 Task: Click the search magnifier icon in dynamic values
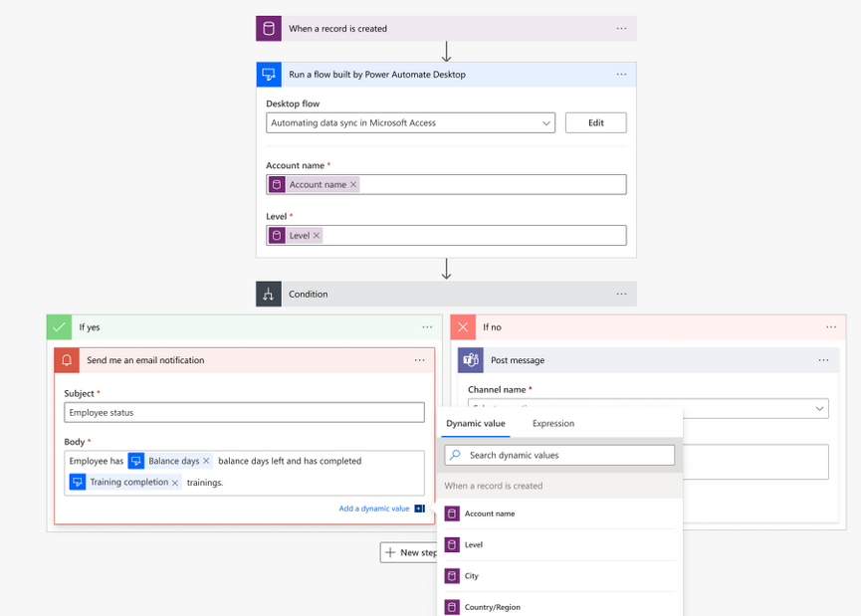455,455
